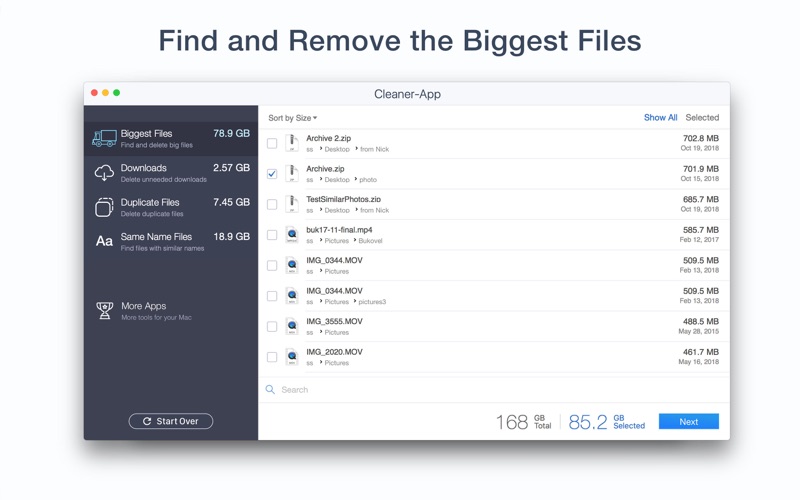This screenshot has height=500, width=800.
Task: Open the Same Name Files section
Action: tap(171, 241)
